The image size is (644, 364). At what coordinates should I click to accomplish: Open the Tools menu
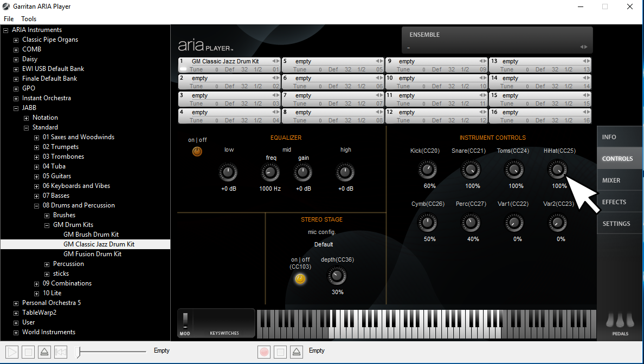pos(29,19)
